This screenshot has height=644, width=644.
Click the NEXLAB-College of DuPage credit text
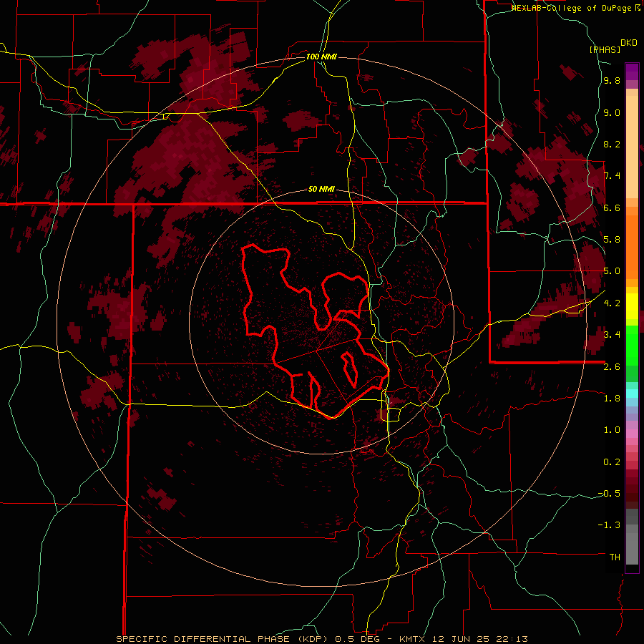click(x=572, y=8)
